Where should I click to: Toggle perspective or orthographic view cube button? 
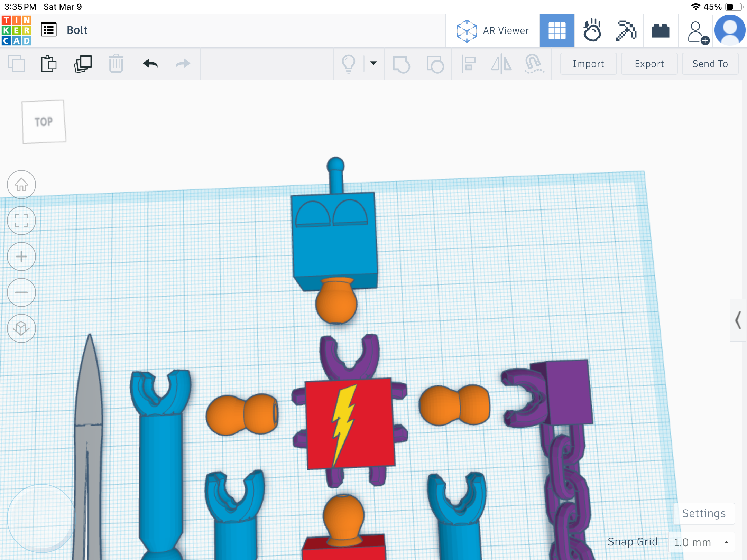pyautogui.click(x=21, y=328)
